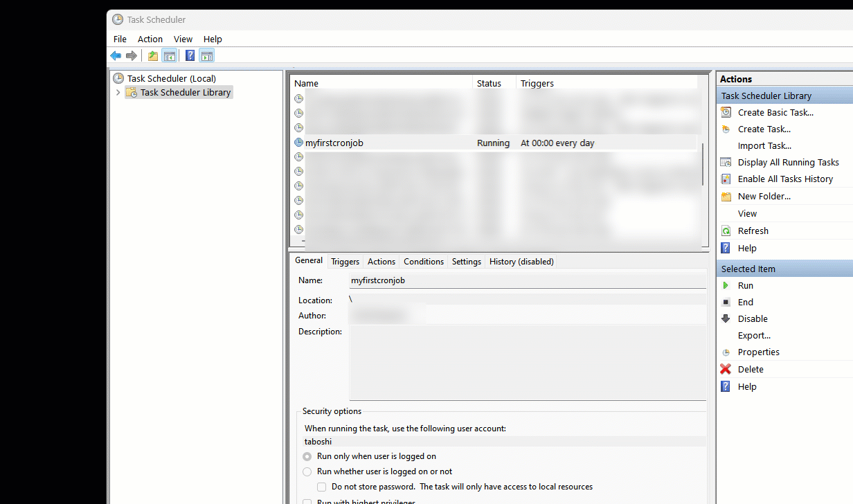Screen dimensions: 853x504
Task: Enable the 'Do not store password' checkbox
Action: pos(321,487)
